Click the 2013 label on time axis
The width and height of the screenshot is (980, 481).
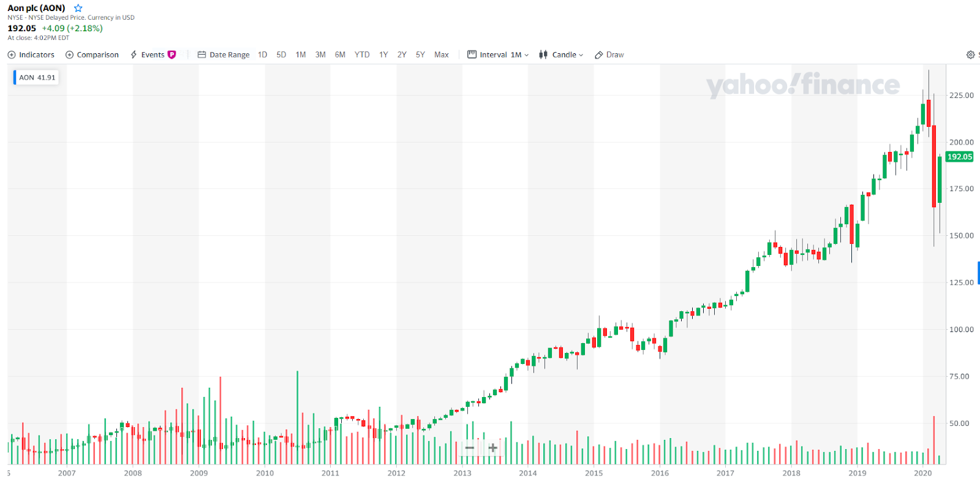point(462,473)
